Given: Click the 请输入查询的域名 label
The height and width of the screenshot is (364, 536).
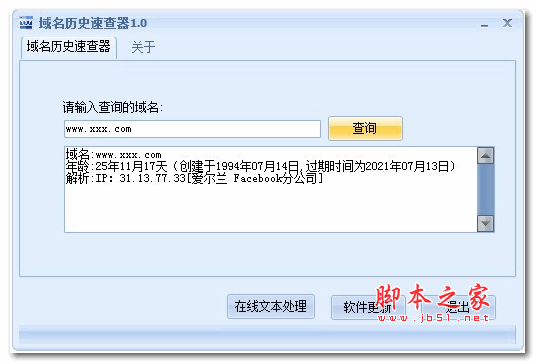Looking at the screenshot, I should pos(113,107).
